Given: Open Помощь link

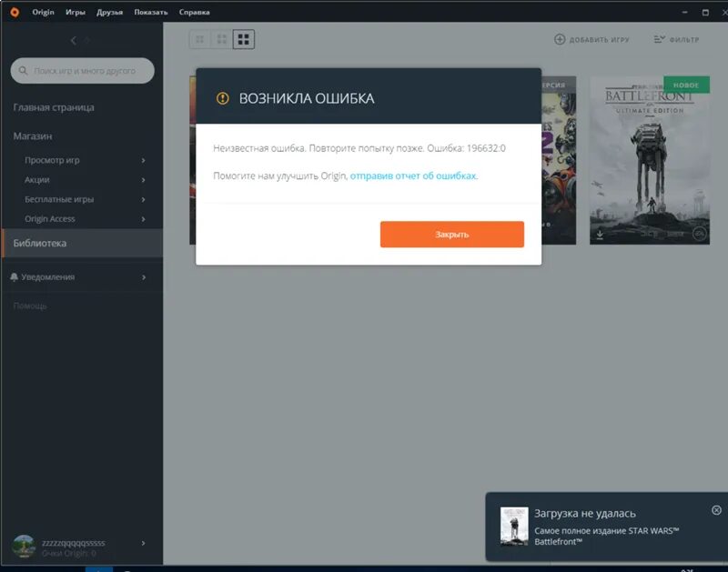Looking at the screenshot, I should 30,306.
